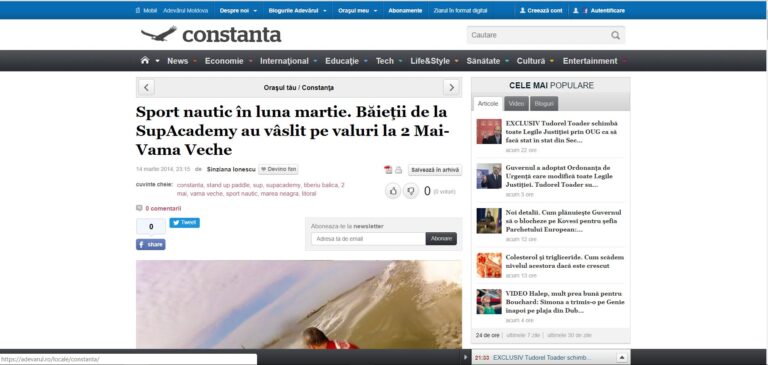
Task: Open the Colesterol și trigliceride article thumbnail
Action: point(489,265)
